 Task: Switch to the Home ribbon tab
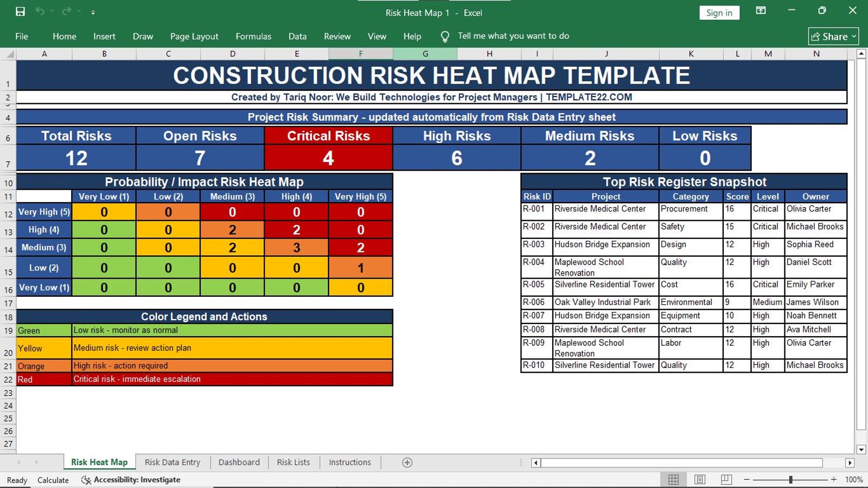click(x=64, y=36)
